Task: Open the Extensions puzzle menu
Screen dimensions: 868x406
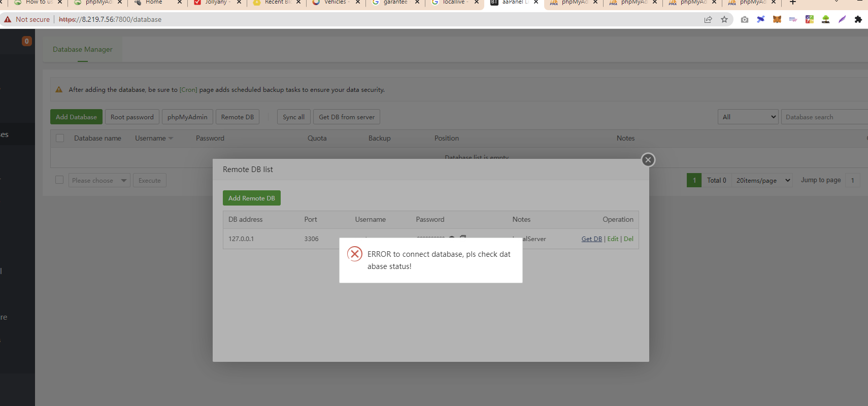Action: [858, 19]
